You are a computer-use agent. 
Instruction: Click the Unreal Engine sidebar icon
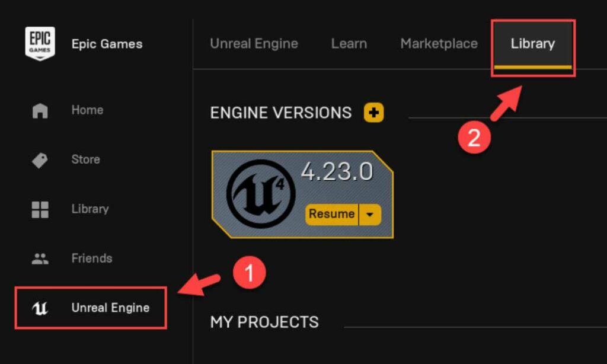[x=39, y=308]
